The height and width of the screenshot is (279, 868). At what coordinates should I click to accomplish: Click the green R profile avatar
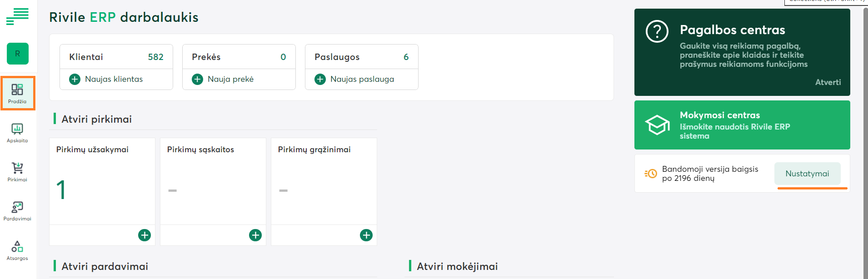[x=18, y=54]
